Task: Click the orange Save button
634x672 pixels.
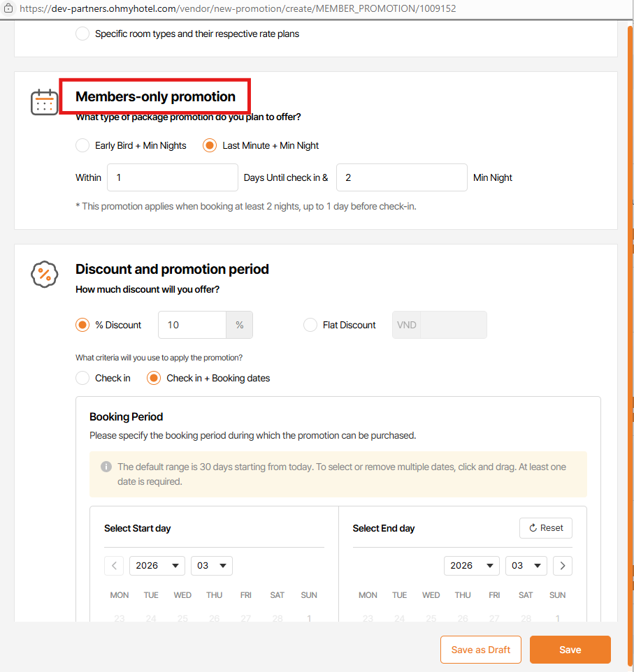Action: pyautogui.click(x=570, y=650)
